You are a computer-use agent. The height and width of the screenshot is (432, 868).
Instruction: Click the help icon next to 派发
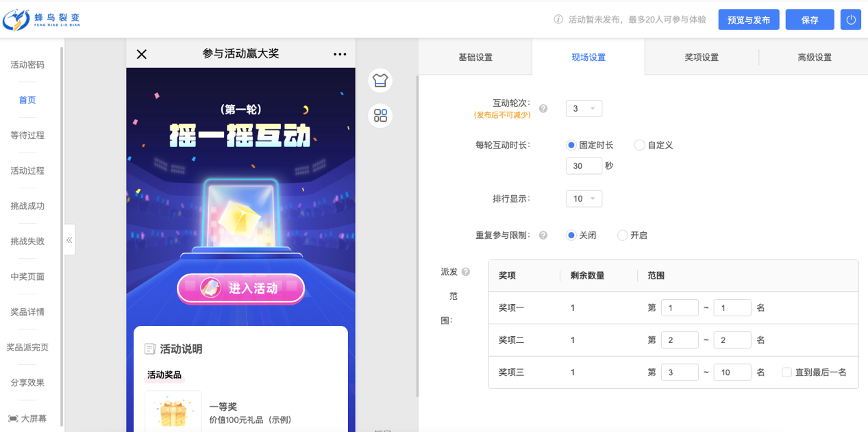coord(466,272)
